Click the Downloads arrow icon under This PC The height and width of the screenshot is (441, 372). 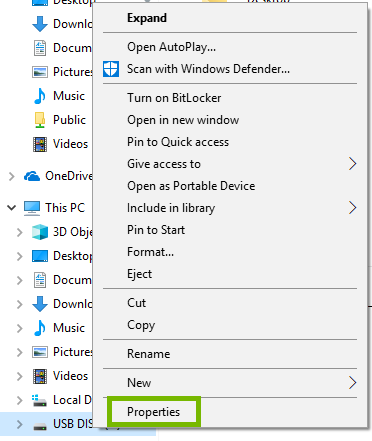[40, 304]
